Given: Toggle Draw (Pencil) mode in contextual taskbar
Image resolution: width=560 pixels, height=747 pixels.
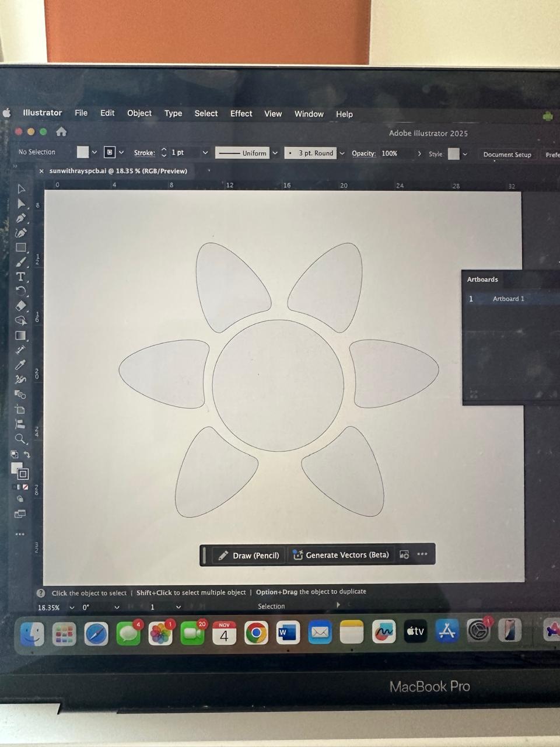Looking at the screenshot, I should (x=249, y=555).
